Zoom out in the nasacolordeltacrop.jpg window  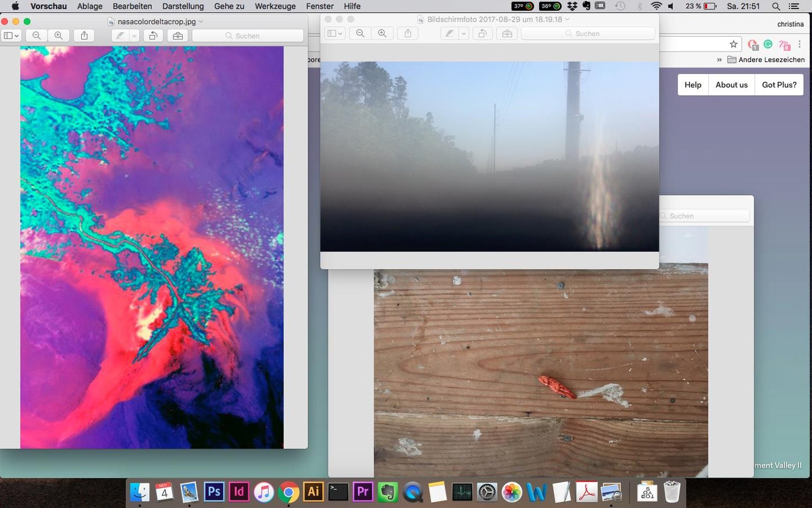click(x=37, y=35)
